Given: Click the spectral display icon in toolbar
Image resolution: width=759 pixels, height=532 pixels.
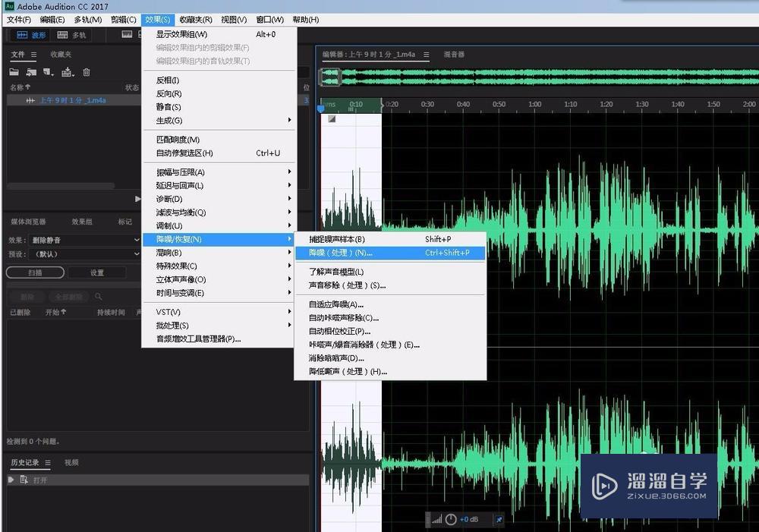Looking at the screenshot, I should (x=127, y=34).
